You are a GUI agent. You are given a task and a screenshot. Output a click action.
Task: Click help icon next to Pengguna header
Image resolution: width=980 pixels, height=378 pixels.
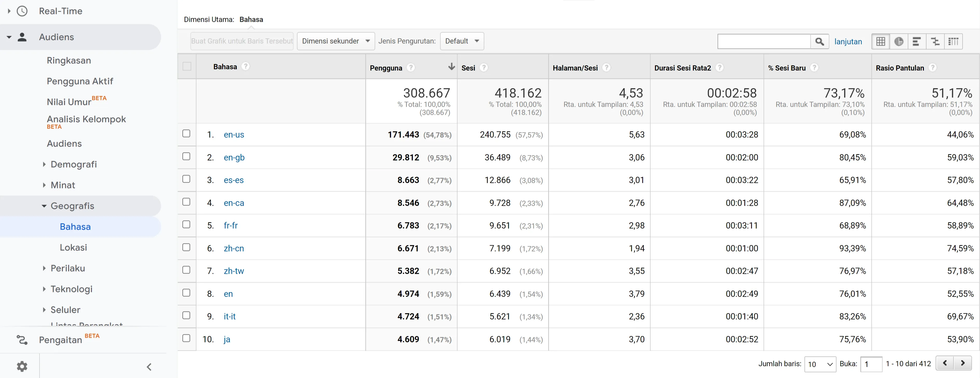tap(410, 67)
